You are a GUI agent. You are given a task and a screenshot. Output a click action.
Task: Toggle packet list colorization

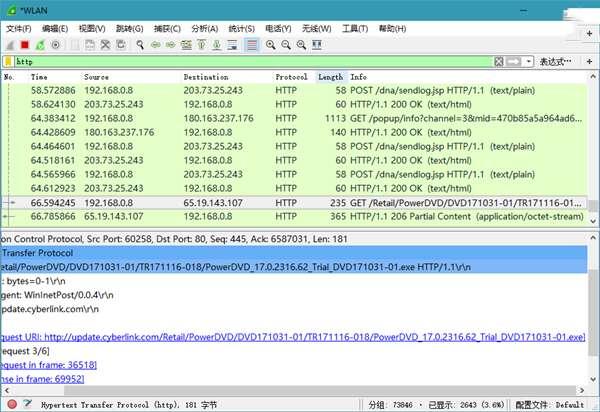(252, 45)
